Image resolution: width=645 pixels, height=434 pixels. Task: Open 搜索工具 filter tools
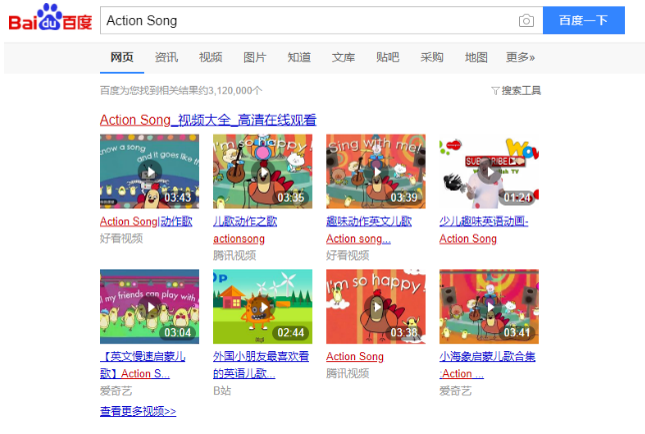(516, 91)
